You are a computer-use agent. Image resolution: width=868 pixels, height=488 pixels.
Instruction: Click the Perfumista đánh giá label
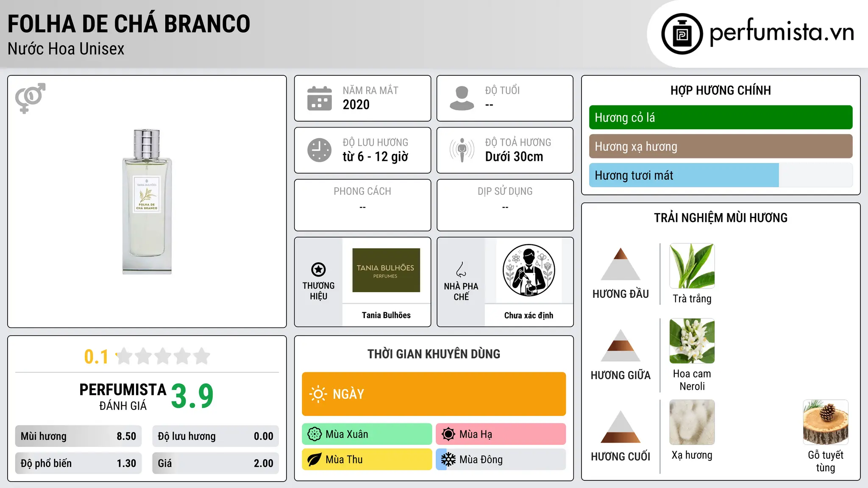click(123, 396)
